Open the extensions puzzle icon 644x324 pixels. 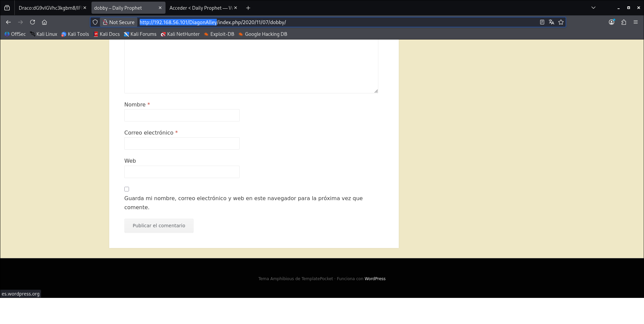pos(624,22)
